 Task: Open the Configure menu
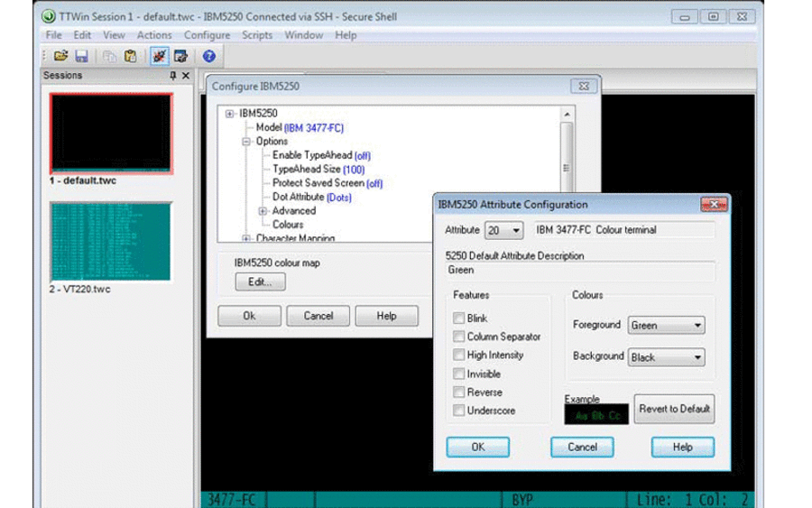(207, 35)
